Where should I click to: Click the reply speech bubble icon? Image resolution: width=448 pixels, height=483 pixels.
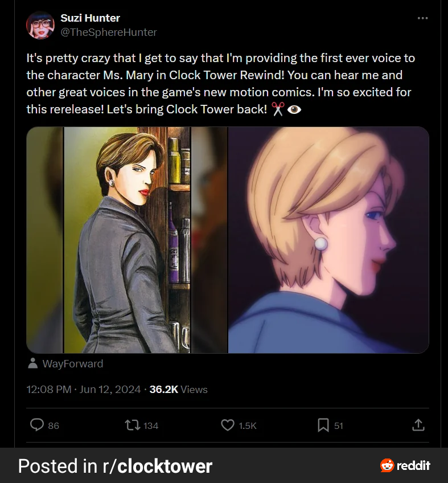click(37, 425)
